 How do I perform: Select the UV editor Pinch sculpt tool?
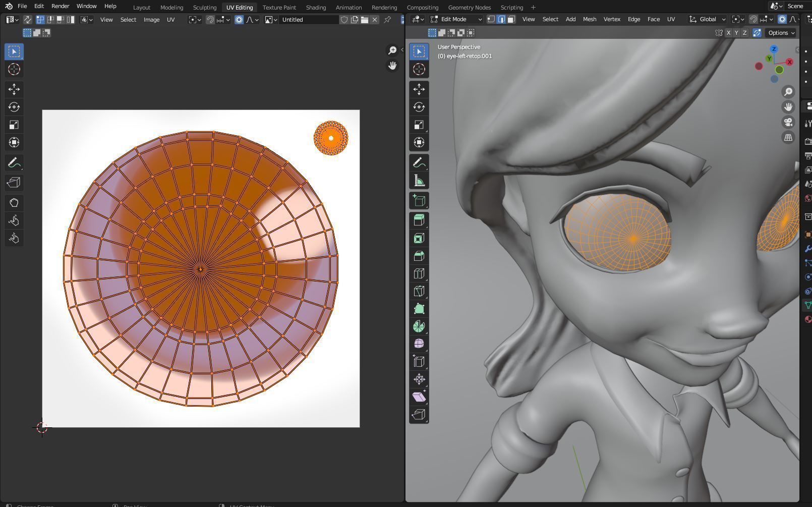tap(14, 238)
